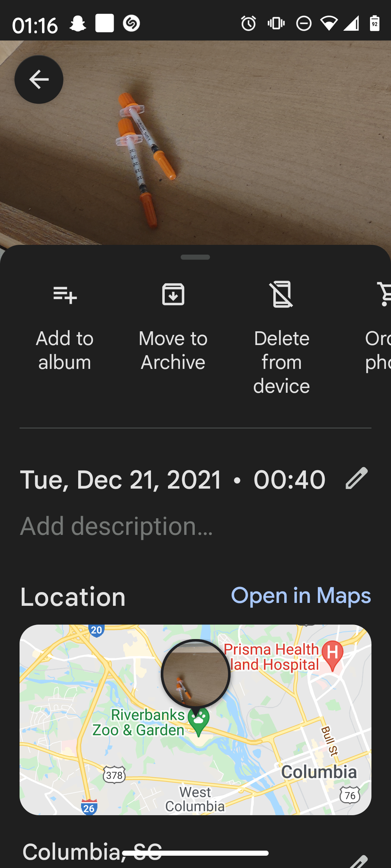
Task: Tap the back arrow button
Action: click(x=39, y=80)
